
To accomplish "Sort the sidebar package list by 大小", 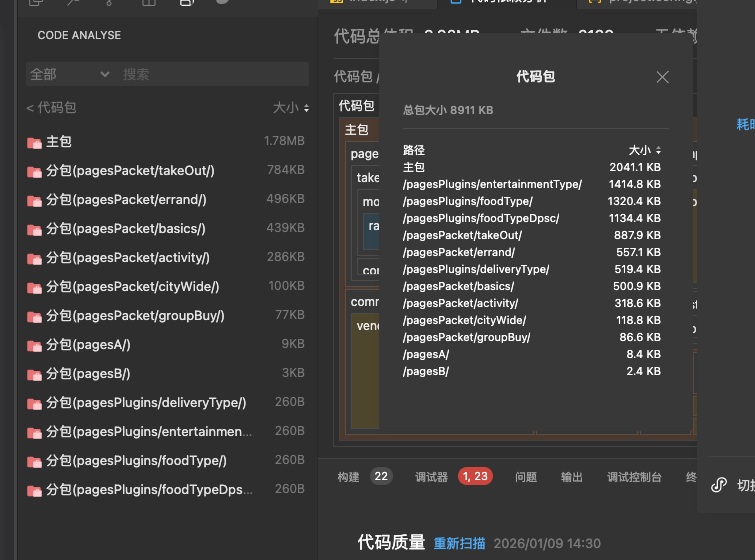I will pos(291,108).
